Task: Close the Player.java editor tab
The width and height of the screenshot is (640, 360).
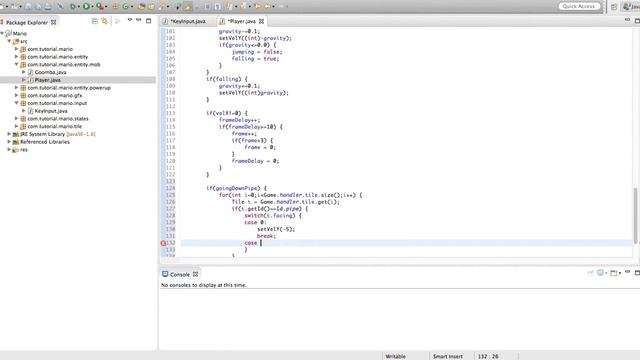Action: 261,21
